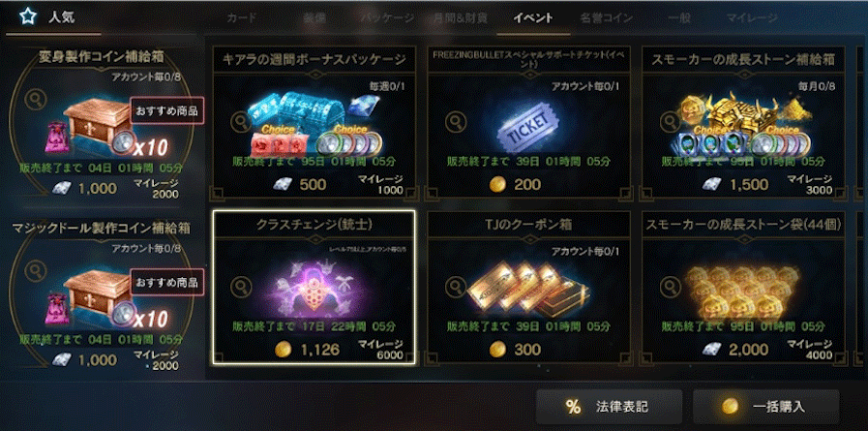
Task: Click the 人気 star icon
Action: [x=27, y=16]
